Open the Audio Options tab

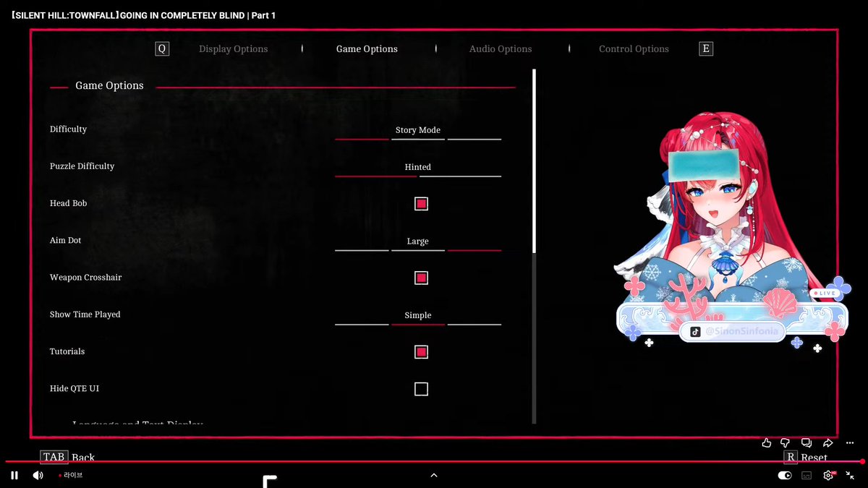(501, 49)
